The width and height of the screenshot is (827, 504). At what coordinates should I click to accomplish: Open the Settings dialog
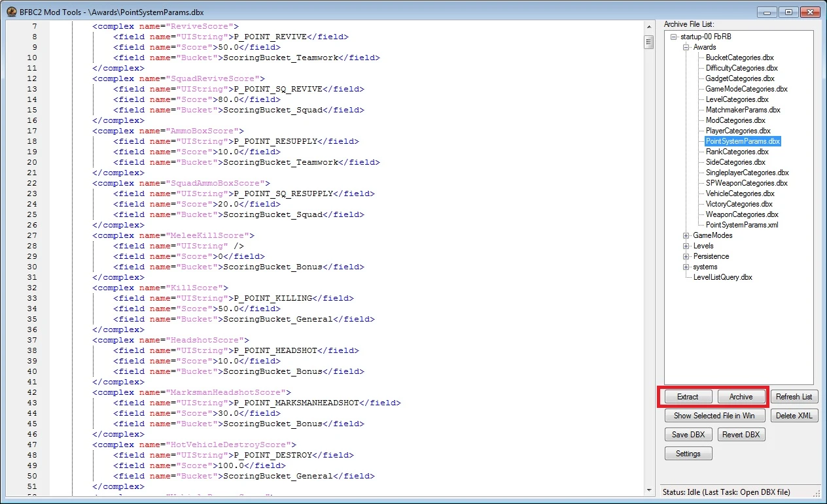(688, 453)
